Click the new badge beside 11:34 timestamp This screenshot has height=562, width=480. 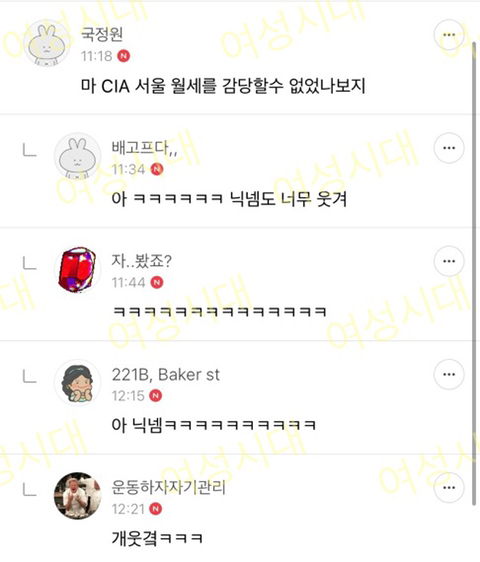click(157, 169)
